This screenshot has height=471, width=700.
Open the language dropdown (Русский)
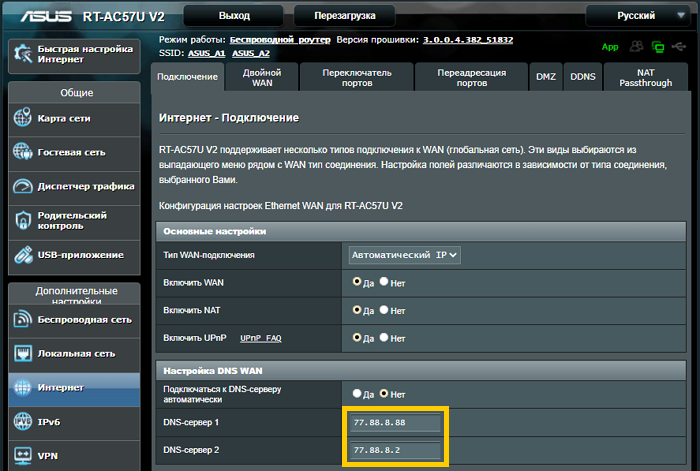(x=636, y=16)
